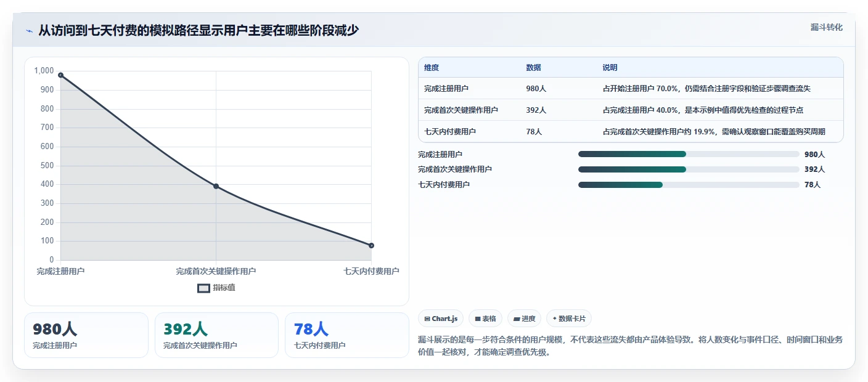The width and height of the screenshot is (868, 382).
Task: Click the 七天内付费用户 progress bar
Action: 689,185
